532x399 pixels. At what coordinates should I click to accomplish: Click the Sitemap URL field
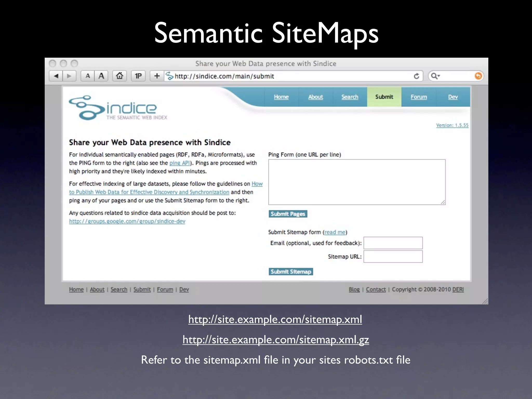[393, 257]
